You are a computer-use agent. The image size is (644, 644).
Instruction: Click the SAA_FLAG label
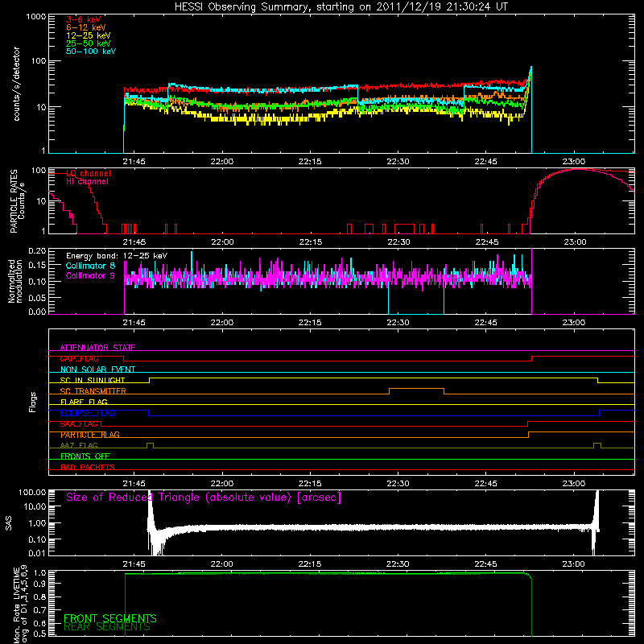pos(79,424)
